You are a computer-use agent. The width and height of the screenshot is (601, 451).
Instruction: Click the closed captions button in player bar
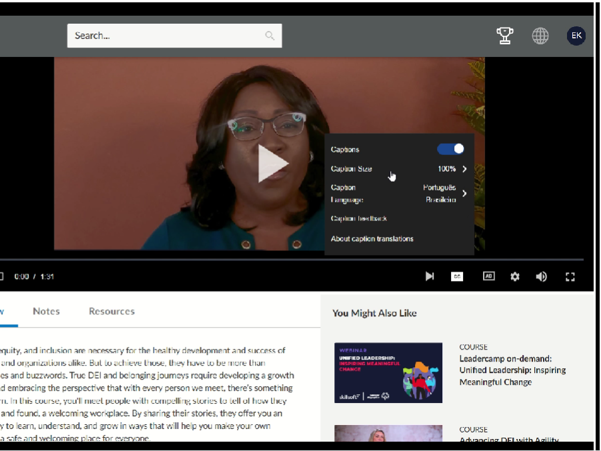point(457,276)
